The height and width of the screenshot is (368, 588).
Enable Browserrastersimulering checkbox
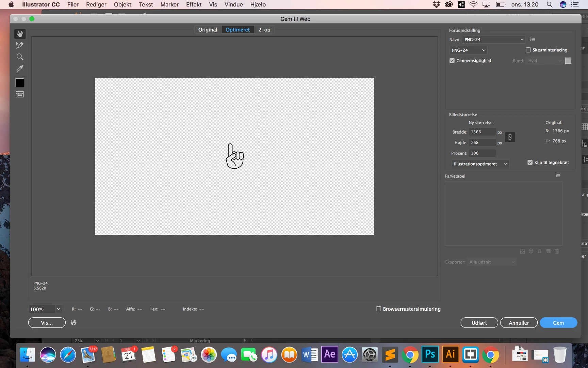coord(378,309)
